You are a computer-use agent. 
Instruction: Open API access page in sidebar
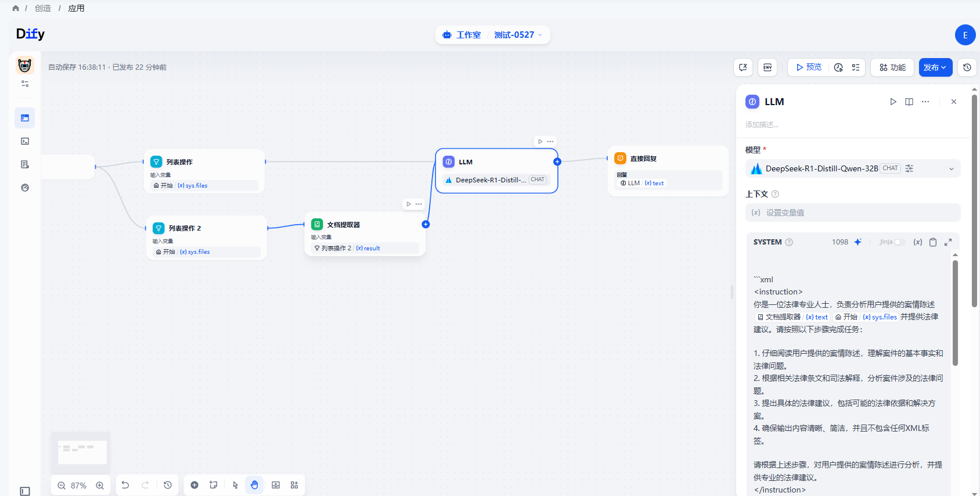coord(25,141)
